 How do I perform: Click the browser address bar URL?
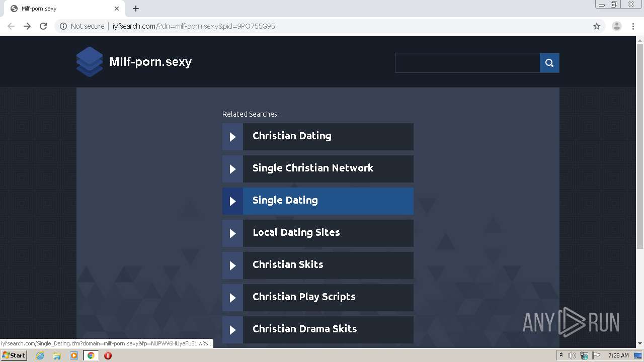[194, 26]
